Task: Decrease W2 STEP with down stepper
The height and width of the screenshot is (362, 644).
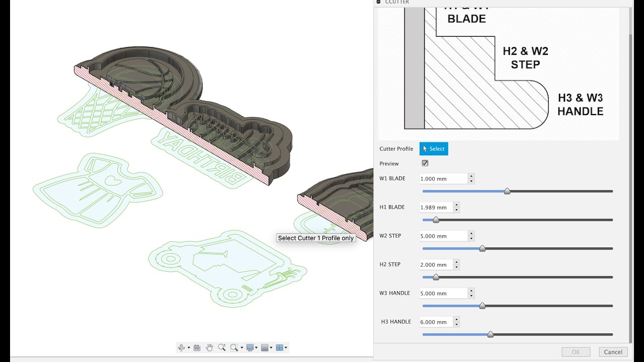Action: tap(471, 238)
